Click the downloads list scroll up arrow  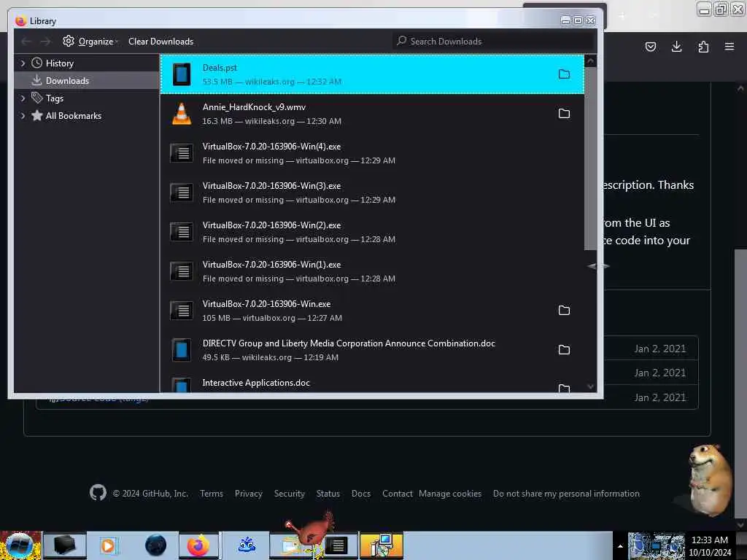pos(590,61)
